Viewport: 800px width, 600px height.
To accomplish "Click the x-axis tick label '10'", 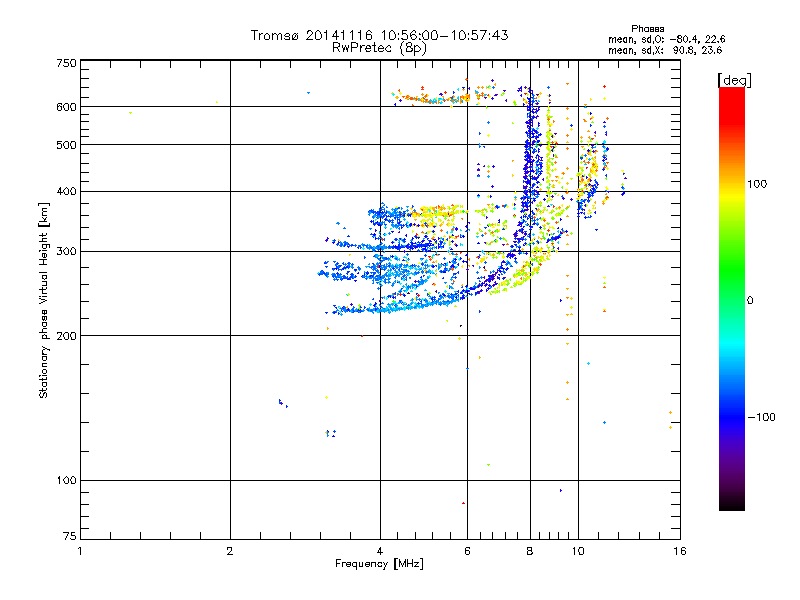I will pyautogui.click(x=578, y=551).
